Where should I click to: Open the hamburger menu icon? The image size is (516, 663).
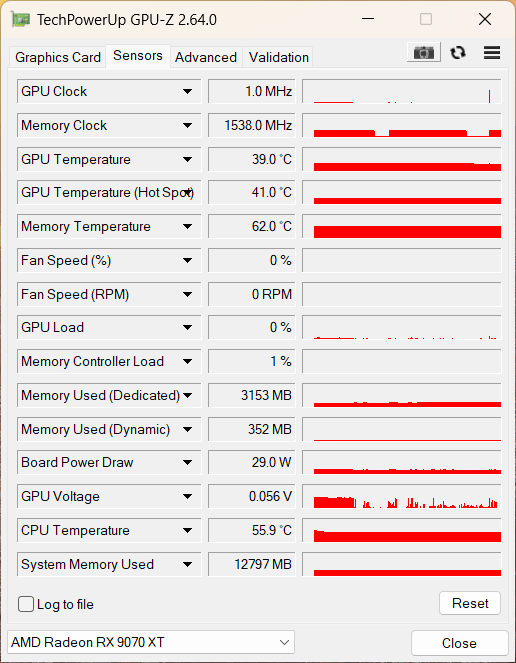[x=492, y=53]
